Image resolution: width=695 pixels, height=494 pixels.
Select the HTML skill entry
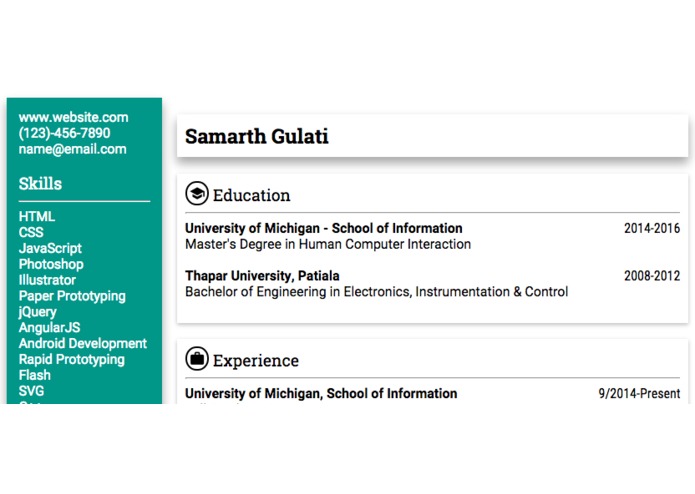pos(37,217)
